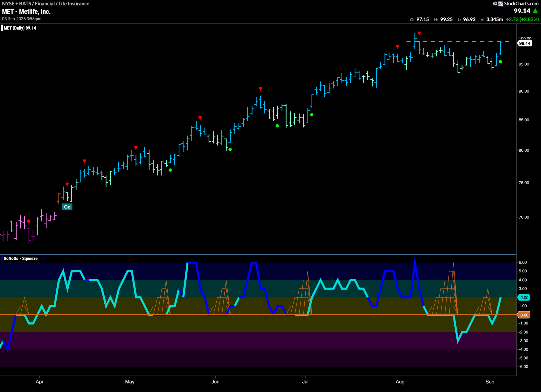Click the green dot marker near July start
Viewport: 541px width, 392px height.
click(x=312, y=115)
